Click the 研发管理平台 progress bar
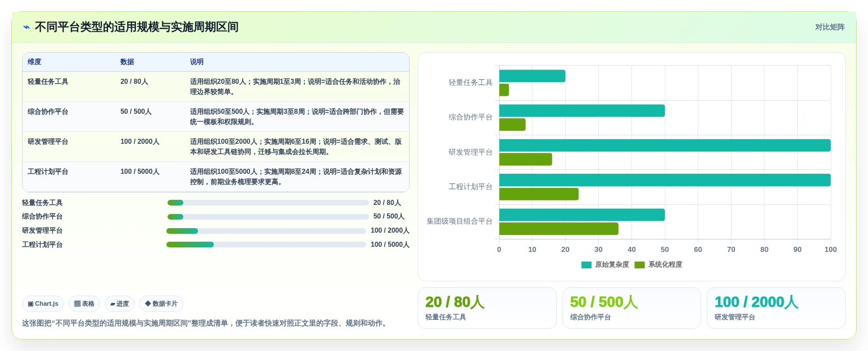 point(266,231)
